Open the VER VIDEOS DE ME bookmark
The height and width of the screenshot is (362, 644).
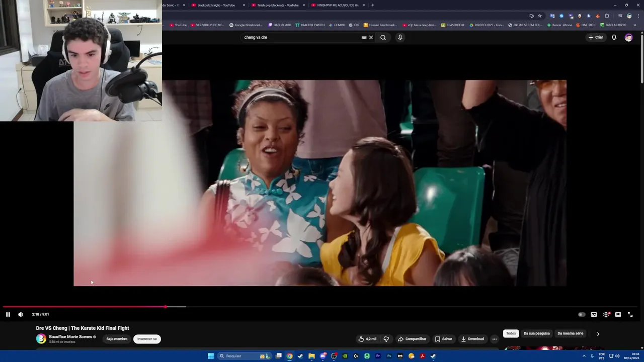[207, 25]
